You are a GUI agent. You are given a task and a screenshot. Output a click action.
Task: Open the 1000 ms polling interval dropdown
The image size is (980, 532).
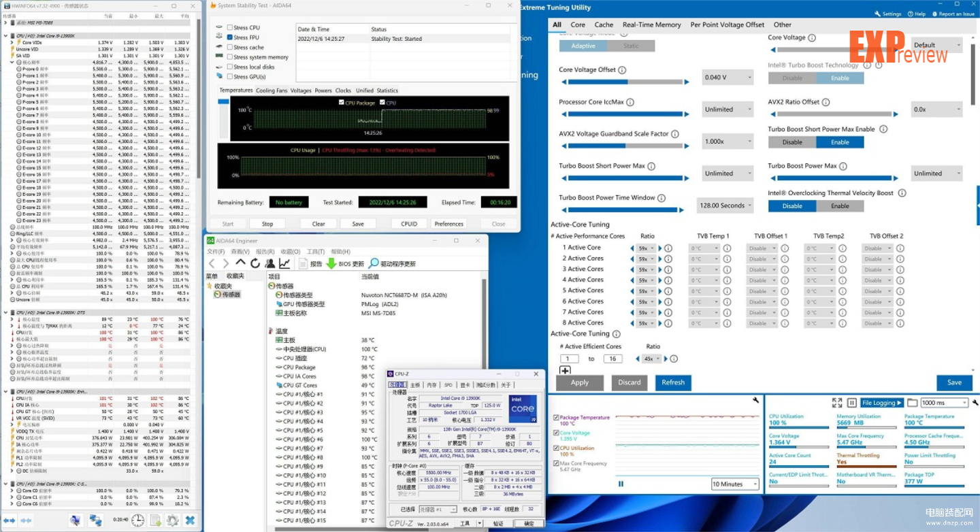[944, 403]
